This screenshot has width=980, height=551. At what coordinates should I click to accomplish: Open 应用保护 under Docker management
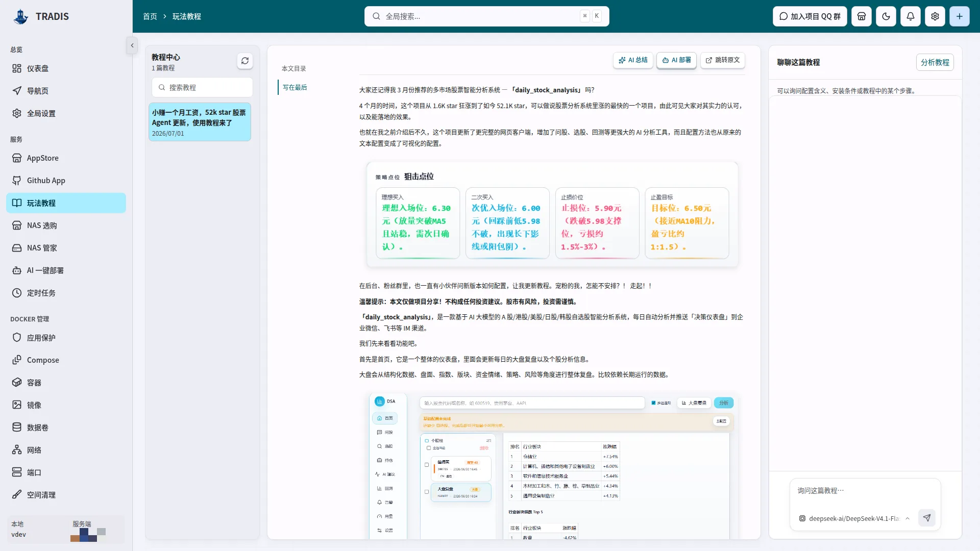66,338
